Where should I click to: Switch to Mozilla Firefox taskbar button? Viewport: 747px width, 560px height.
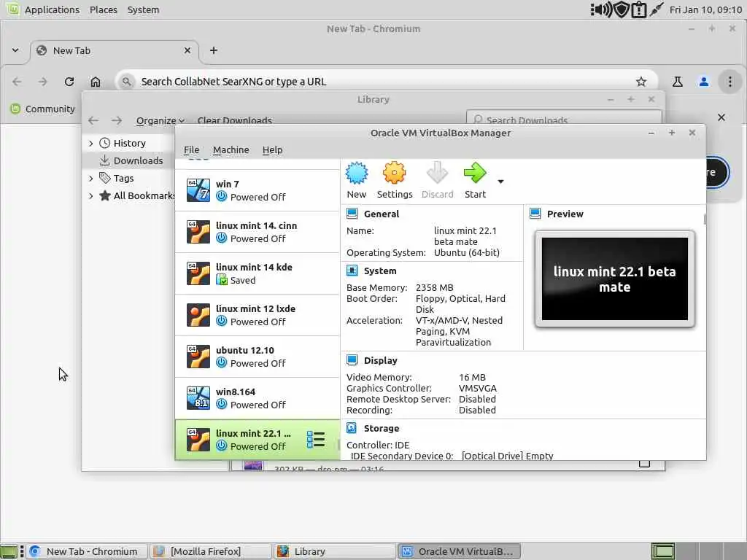click(210, 551)
